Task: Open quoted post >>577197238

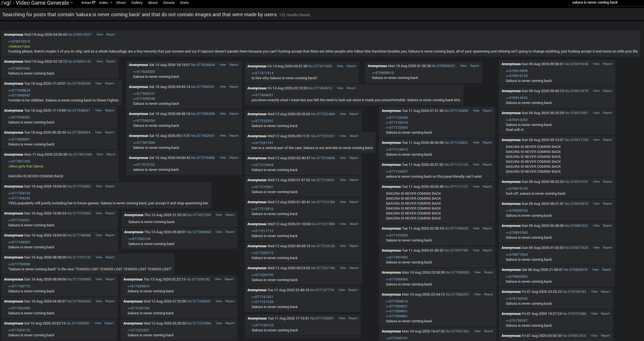Action: click(x=262, y=302)
